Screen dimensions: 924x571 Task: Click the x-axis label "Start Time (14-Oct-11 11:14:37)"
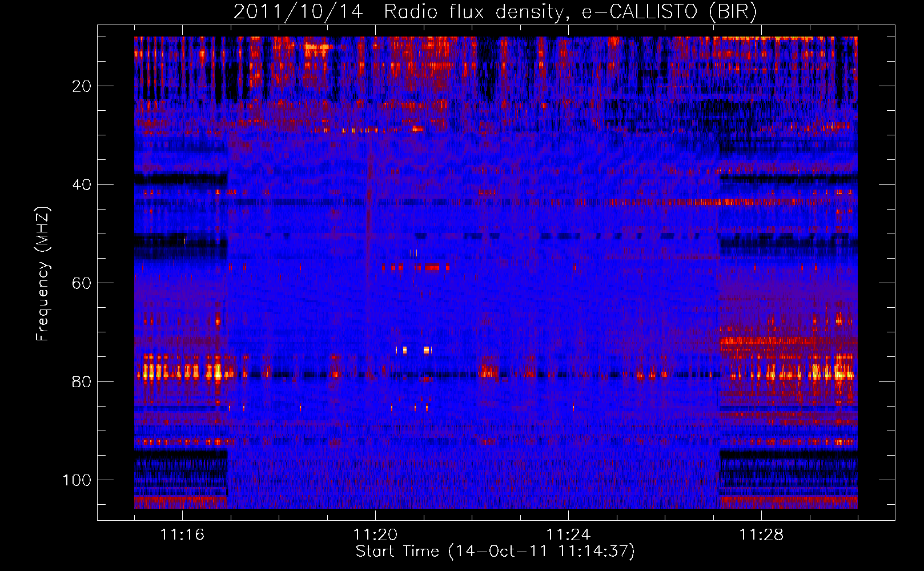(495, 552)
